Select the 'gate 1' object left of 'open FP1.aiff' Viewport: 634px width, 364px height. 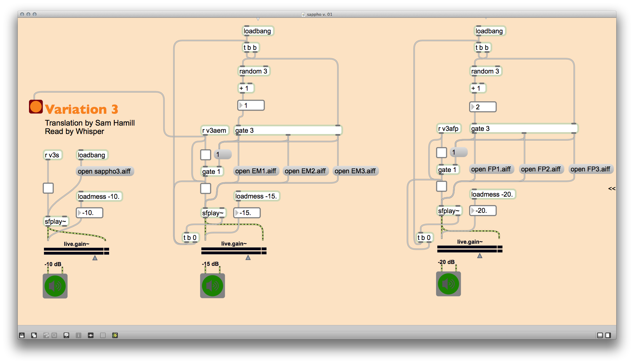tap(448, 170)
